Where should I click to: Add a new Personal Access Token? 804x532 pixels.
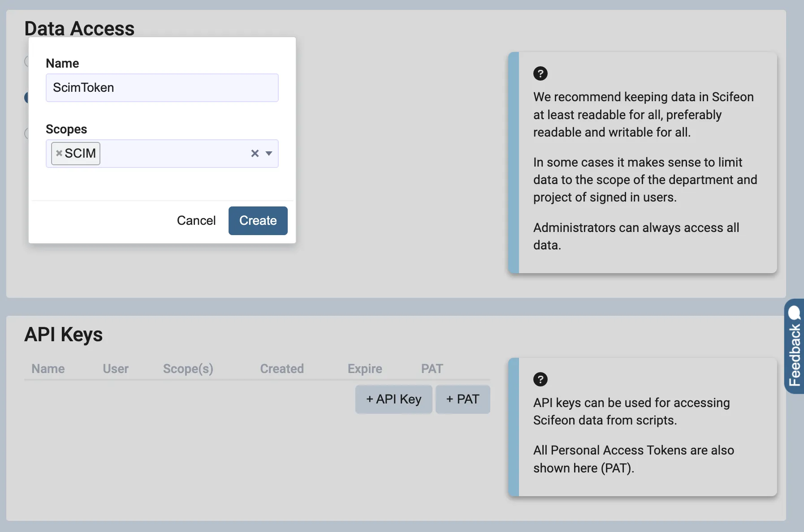pos(463,399)
